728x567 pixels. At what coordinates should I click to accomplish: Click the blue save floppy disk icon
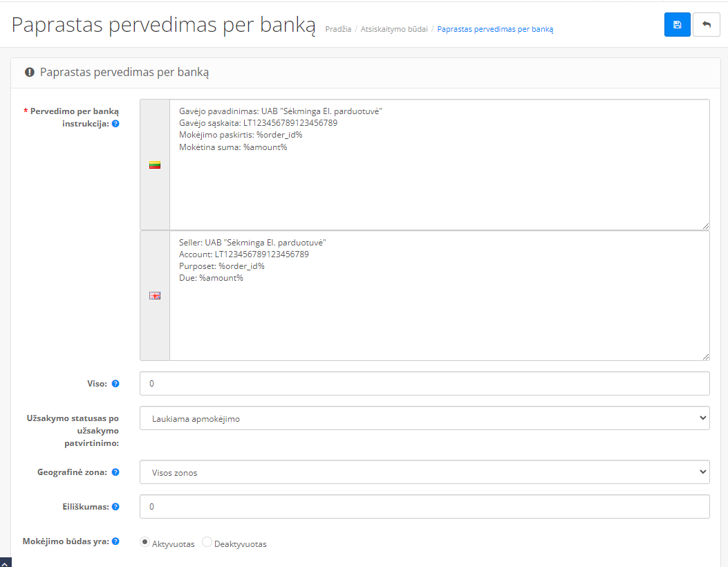tap(677, 25)
